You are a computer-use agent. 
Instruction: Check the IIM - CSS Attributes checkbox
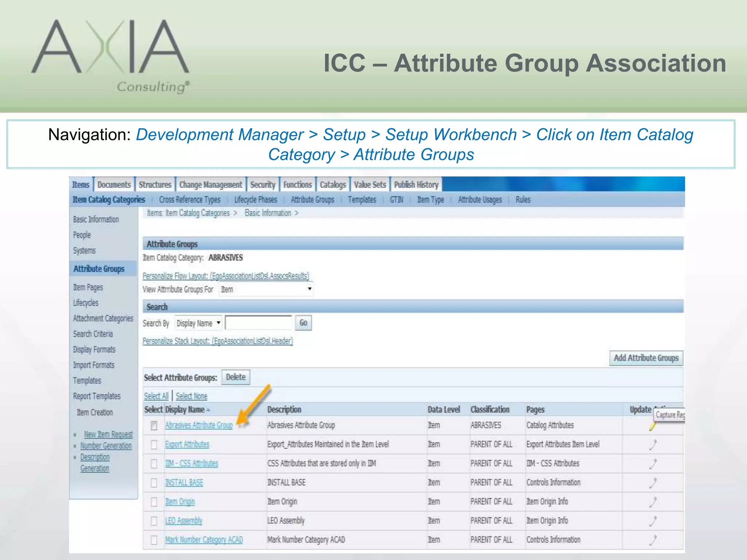tap(154, 463)
